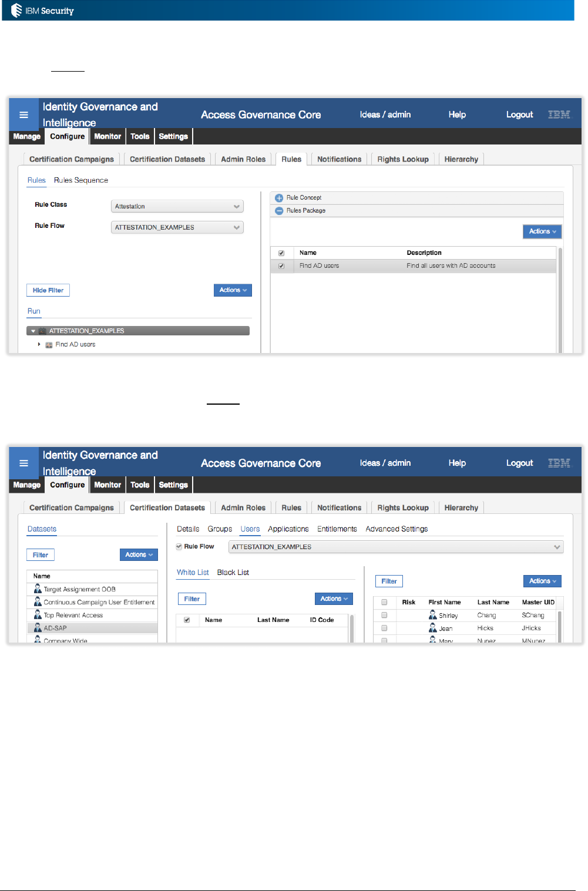Collapse the Rules Package minus icon
Image resolution: width=588 pixels, height=891 pixels.
coord(279,211)
